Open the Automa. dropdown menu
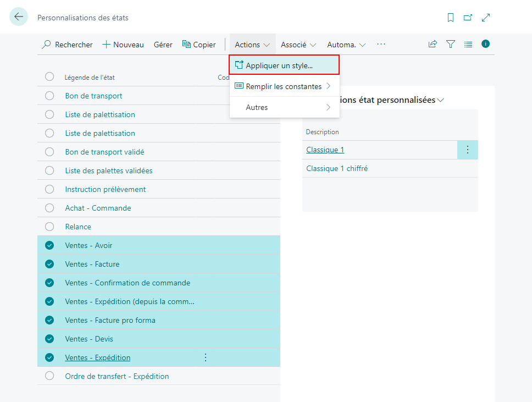Image resolution: width=532 pixels, height=402 pixels. pyautogui.click(x=346, y=45)
